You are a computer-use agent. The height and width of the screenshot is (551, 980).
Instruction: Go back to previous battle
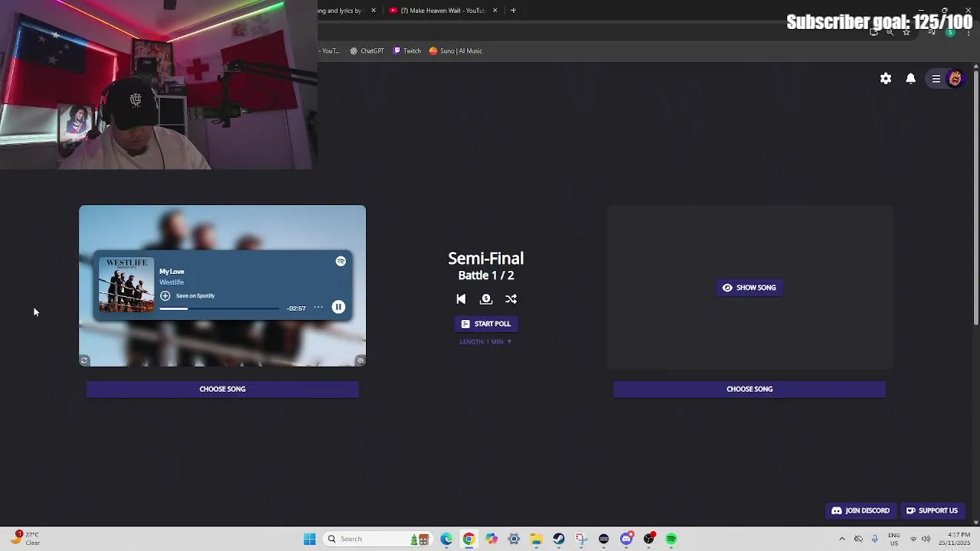point(461,299)
